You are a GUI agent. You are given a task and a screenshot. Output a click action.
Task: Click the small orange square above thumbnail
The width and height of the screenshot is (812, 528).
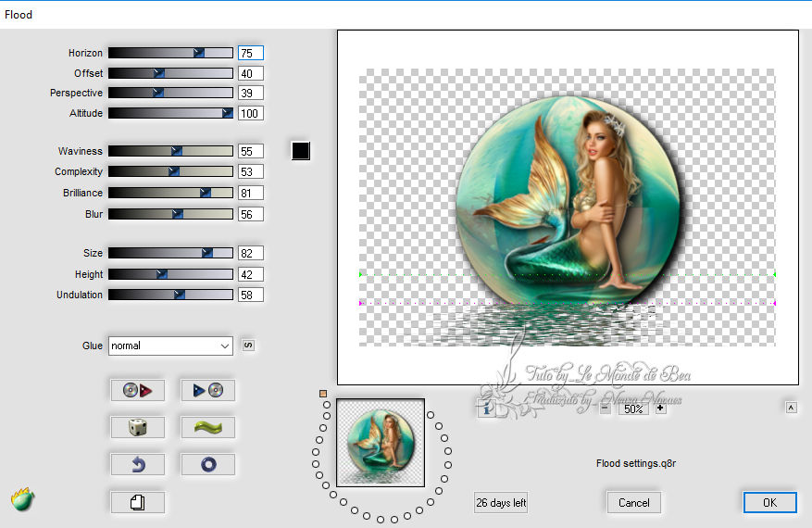click(323, 394)
